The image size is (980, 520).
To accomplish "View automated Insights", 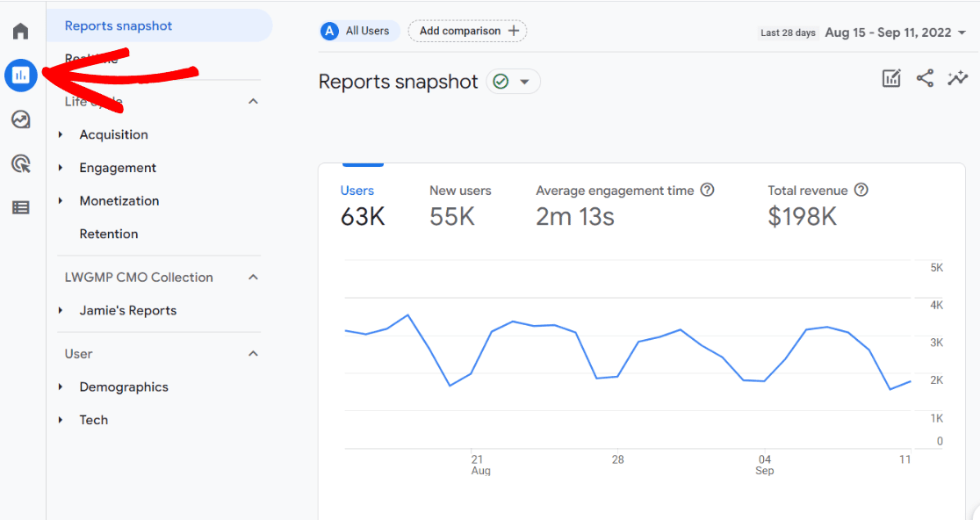I will (958, 78).
